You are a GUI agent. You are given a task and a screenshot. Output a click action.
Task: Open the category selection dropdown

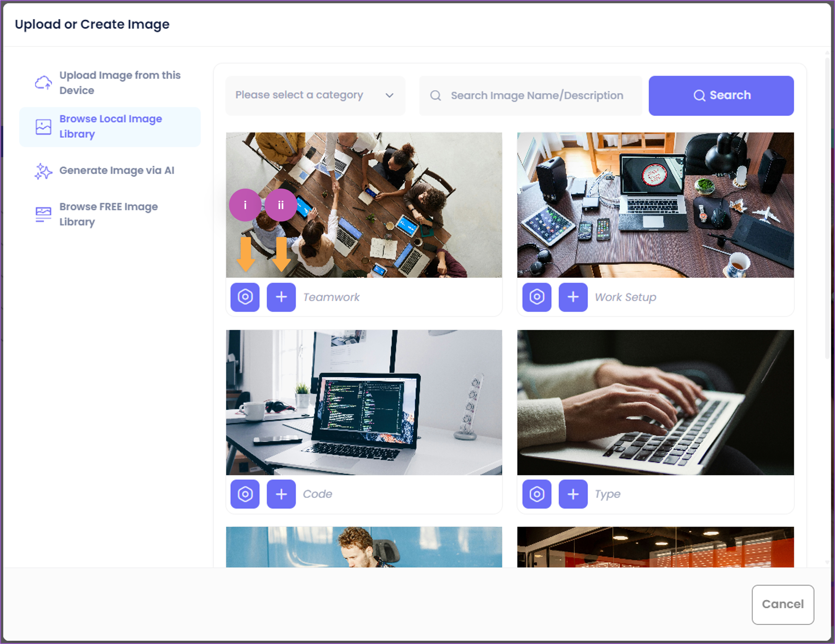pos(315,95)
